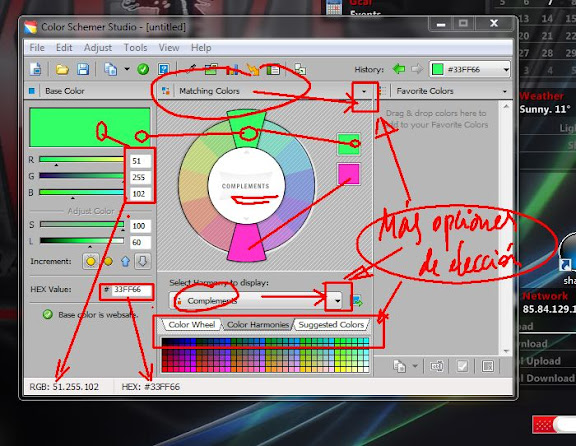This screenshot has height=446, width=576.
Task: Open the Help menu
Action: (201, 48)
